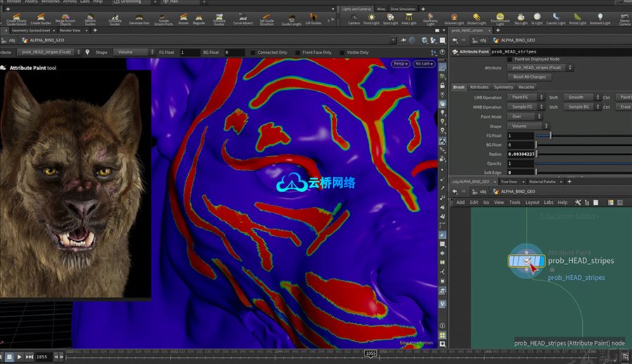Expand the Persp viewport camera menu
Viewport: 632px width, 364px height.
point(400,64)
